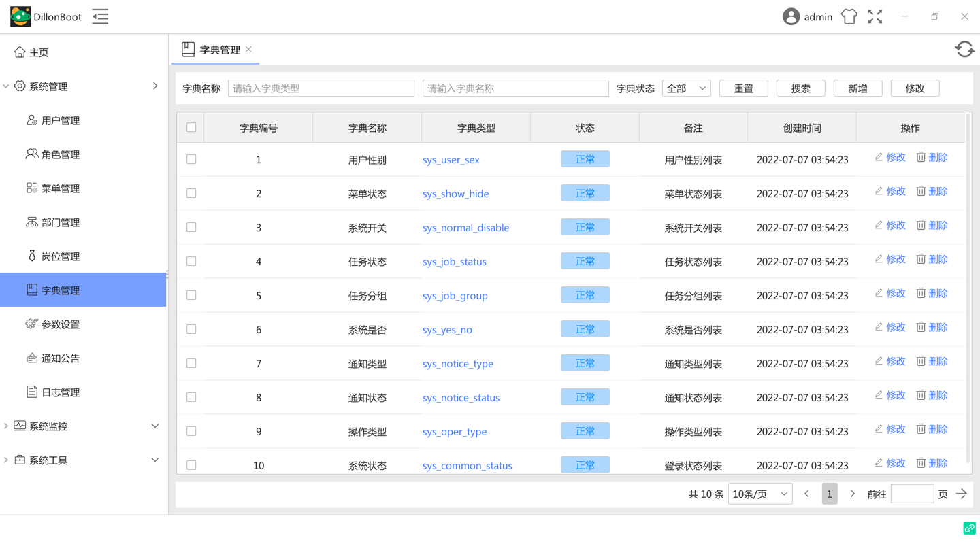Close the 字典管理 tab
Image resolution: width=980 pixels, height=542 pixels.
pyautogui.click(x=248, y=49)
